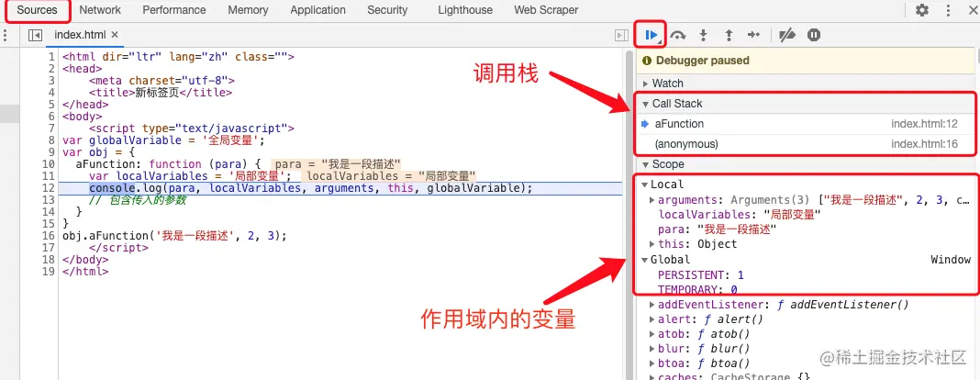Close the index.html file tab
This screenshot has height=380, width=980.
tap(115, 35)
